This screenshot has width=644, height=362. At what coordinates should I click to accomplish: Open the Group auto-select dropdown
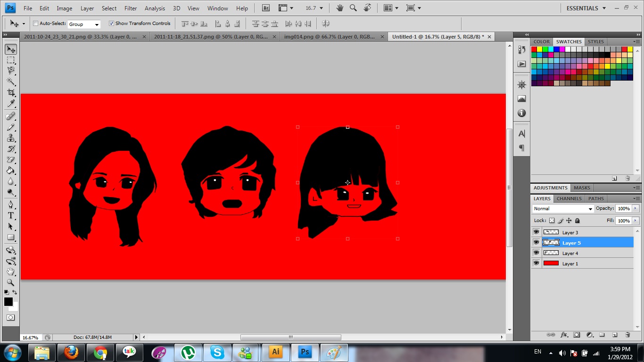click(x=84, y=24)
